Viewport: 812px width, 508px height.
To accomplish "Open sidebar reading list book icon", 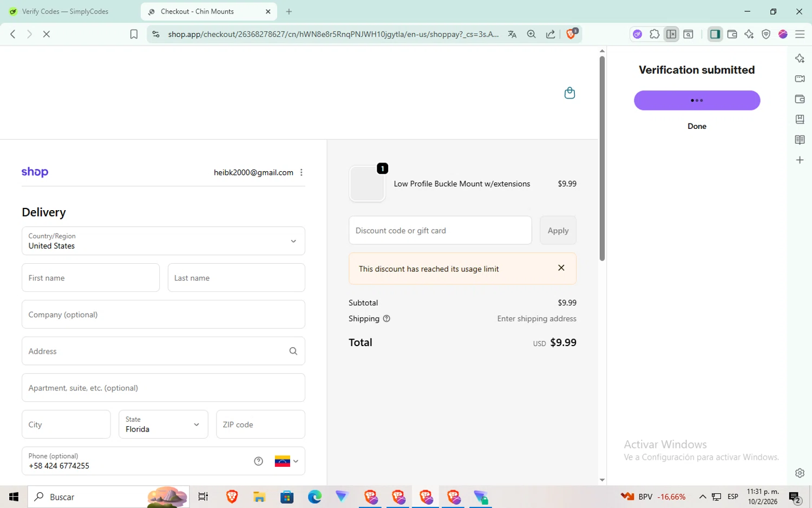I will pyautogui.click(x=800, y=140).
